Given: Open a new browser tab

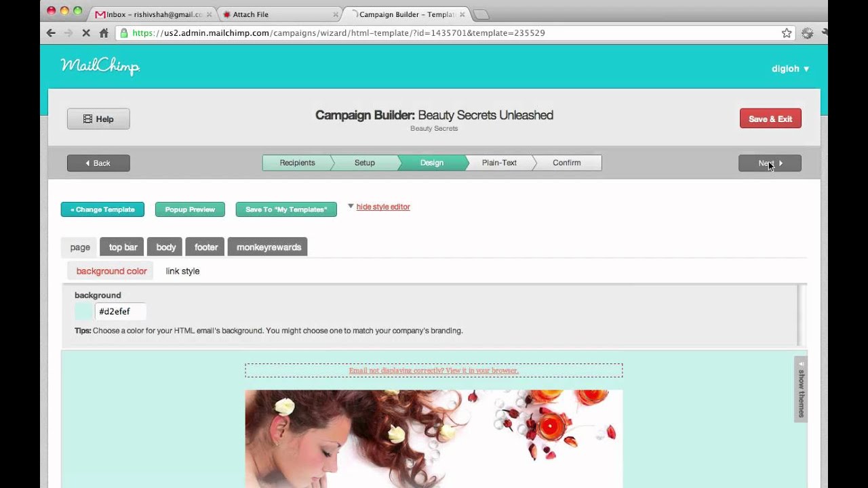Looking at the screenshot, I should pos(481,15).
